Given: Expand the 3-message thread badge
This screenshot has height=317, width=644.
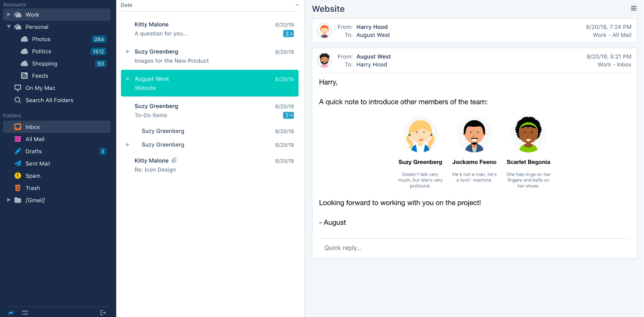Looking at the screenshot, I should pos(289,33).
